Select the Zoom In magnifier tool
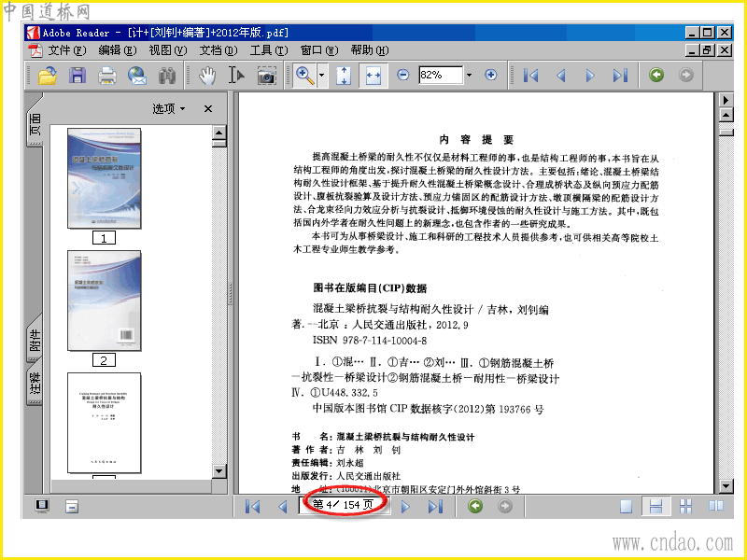Screen dimensions: 747x560 pyautogui.click(x=305, y=76)
